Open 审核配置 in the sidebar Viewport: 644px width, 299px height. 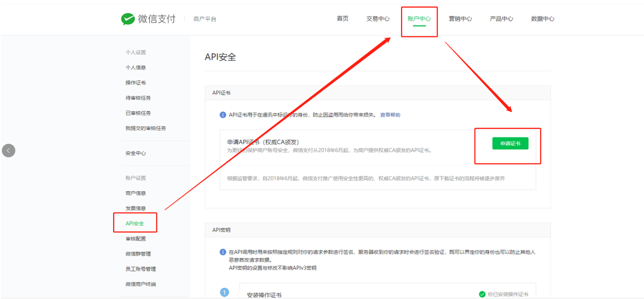(x=136, y=239)
